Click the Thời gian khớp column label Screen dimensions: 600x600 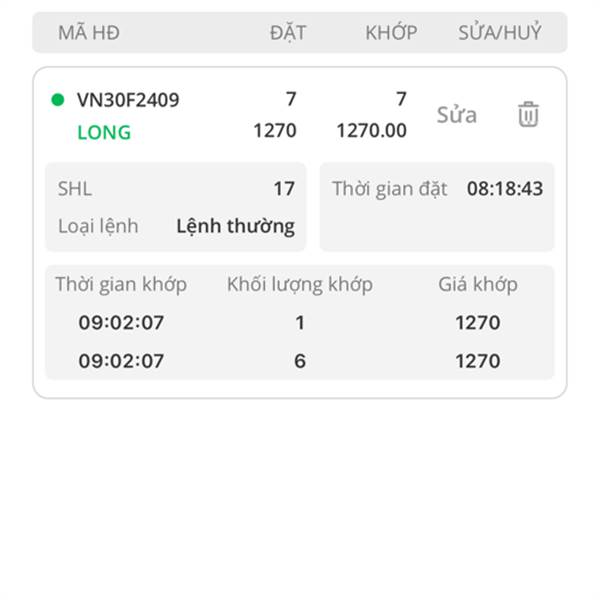click(x=121, y=284)
